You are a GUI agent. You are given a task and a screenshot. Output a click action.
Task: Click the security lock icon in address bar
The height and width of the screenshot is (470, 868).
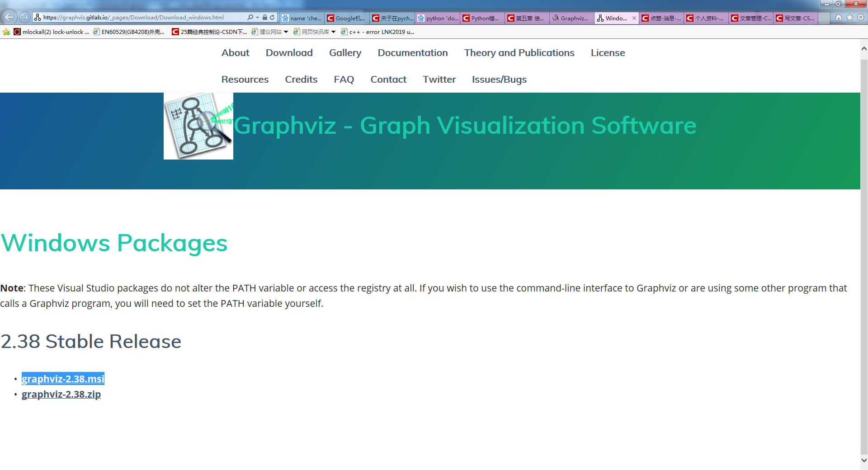point(265,17)
